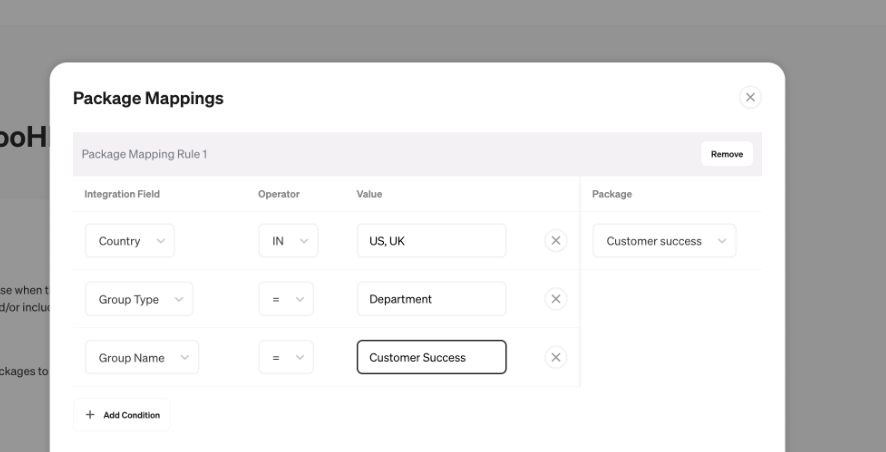Open the Group Name row operator dropdown

point(286,357)
